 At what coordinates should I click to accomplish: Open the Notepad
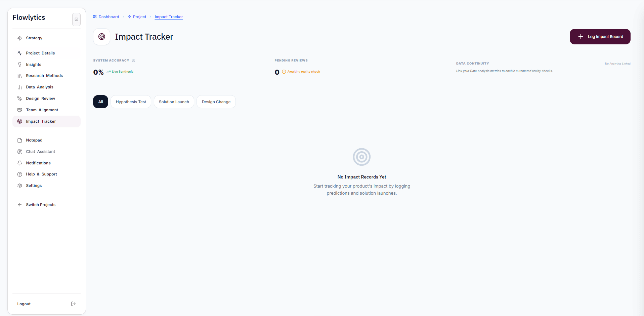pos(46,140)
